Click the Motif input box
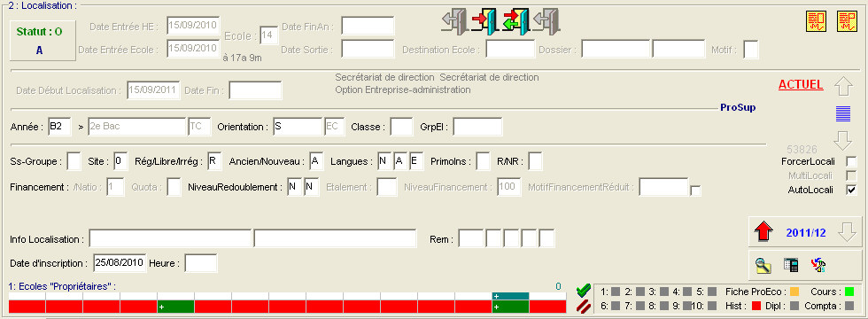The width and height of the screenshot is (868, 319). [751, 49]
